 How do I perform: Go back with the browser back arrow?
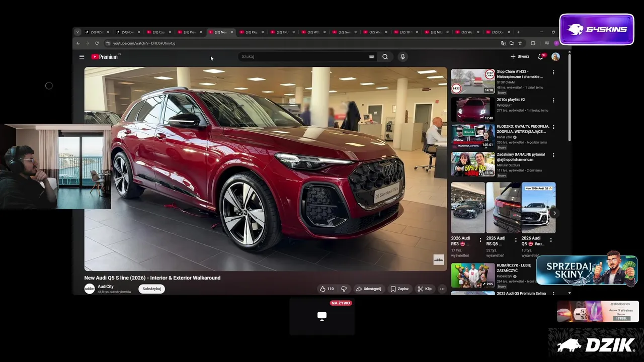78,43
